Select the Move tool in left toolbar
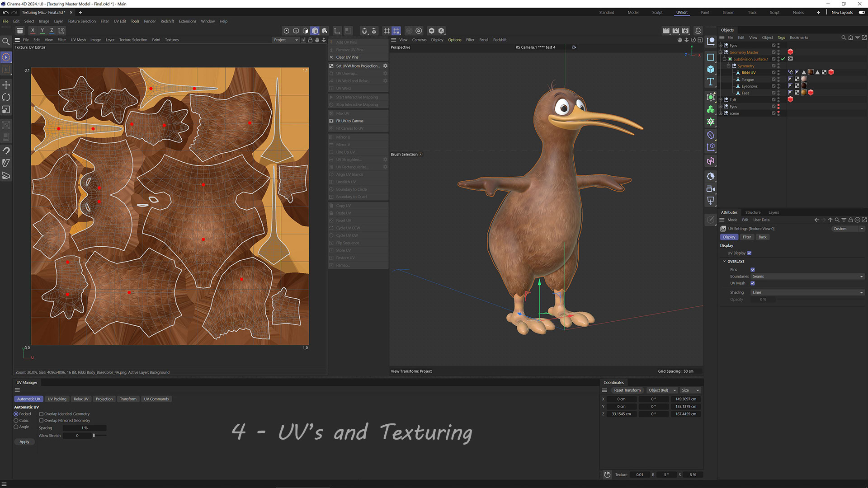Viewport: 868px width, 488px height. point(6,85)
